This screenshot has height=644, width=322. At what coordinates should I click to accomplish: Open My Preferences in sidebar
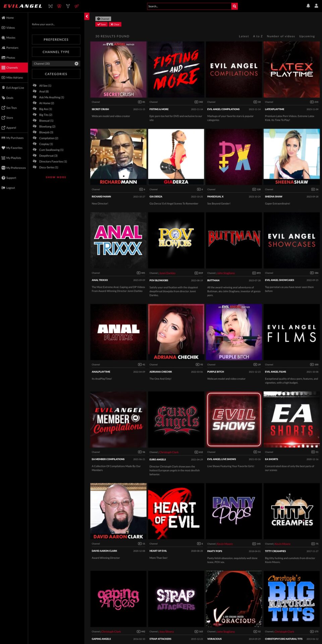click(14, 168)
